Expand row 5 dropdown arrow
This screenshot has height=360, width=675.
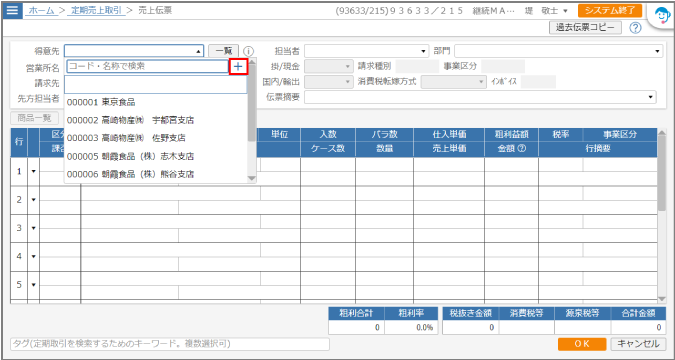pos(34,285)
